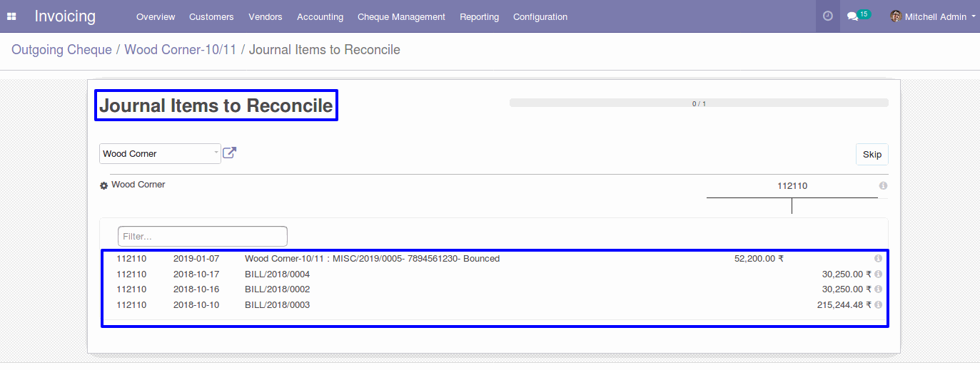Click Mitchell Admin avatar picture
Viewport: 980px width, 370px height.
pos(896,16)
